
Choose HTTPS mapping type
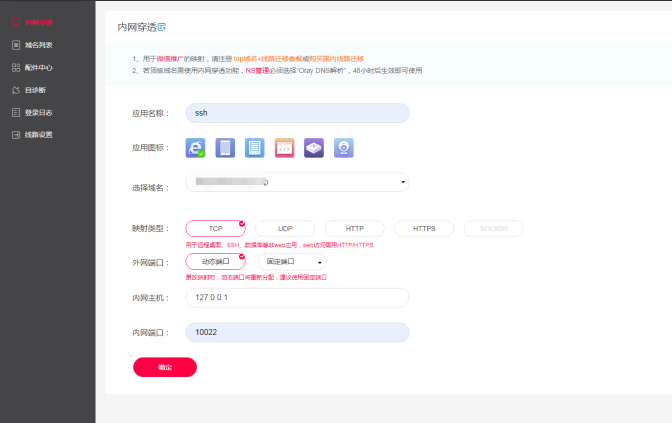(424, 228)
